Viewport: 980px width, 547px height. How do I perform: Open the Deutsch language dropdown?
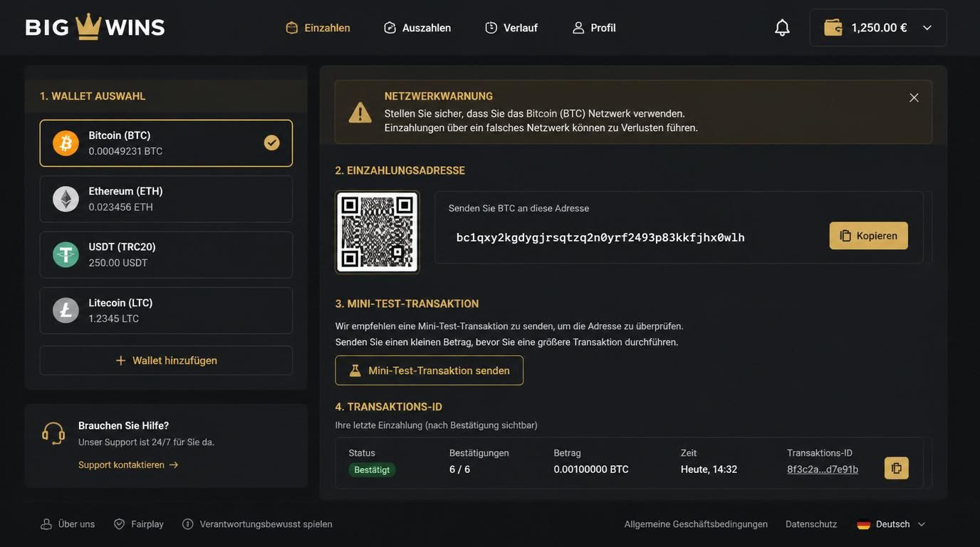(892, 524)
